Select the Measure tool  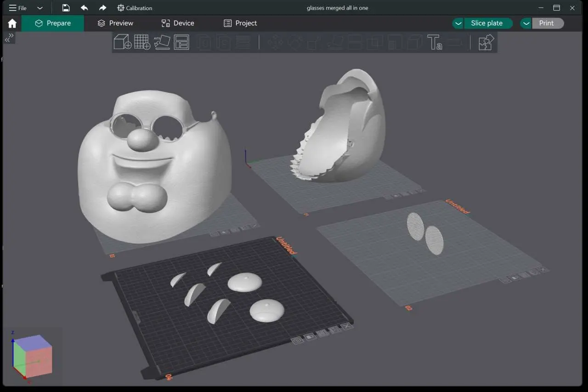(x=454, y=42)
